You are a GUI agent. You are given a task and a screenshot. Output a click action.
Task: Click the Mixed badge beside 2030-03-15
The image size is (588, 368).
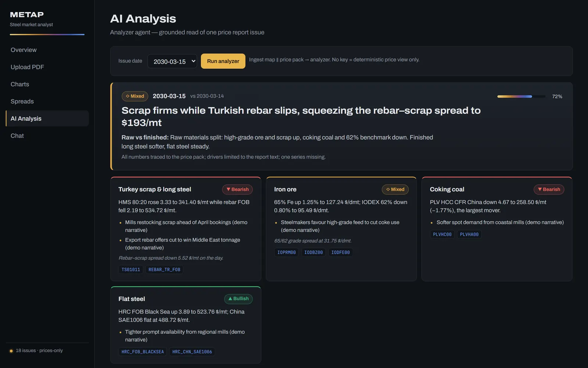click(135, 96)
